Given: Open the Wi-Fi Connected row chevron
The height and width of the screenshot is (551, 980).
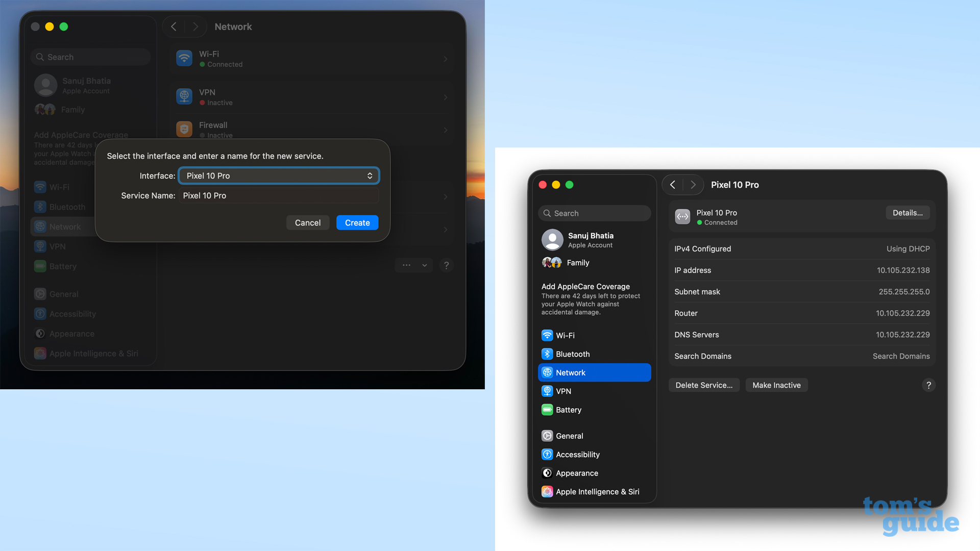Looking at the screenshot, I should tap(445, 58).
